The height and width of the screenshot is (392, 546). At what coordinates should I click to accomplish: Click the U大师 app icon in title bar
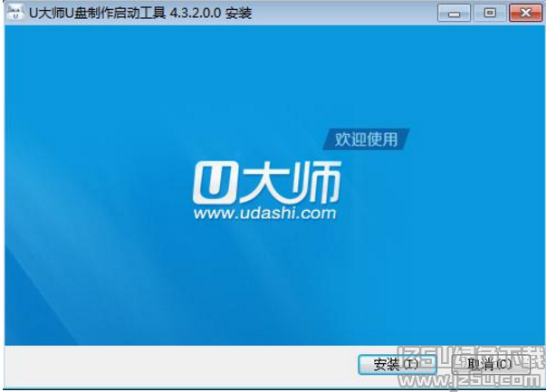15,14
